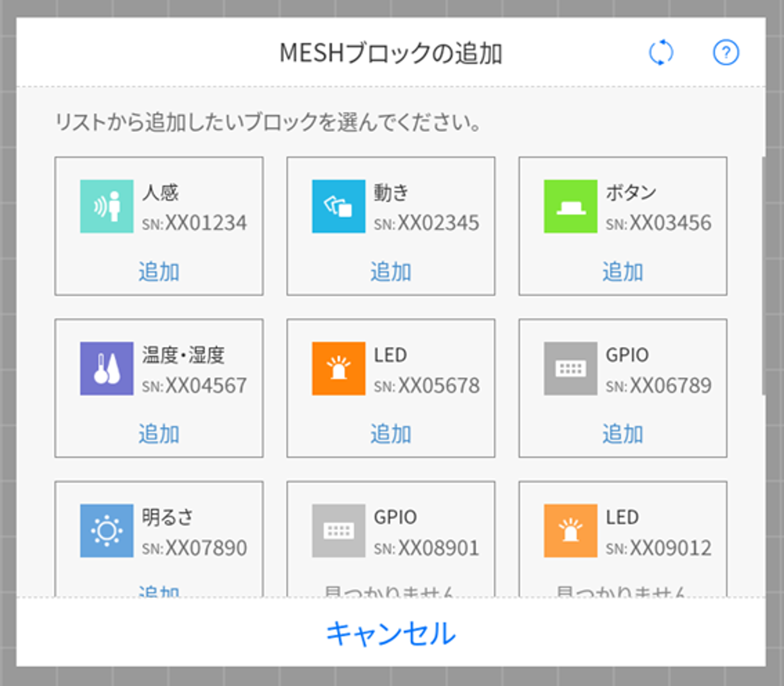Click the orange LED block icon XX05678
The image size is (784, 686).
pos(338,368)
